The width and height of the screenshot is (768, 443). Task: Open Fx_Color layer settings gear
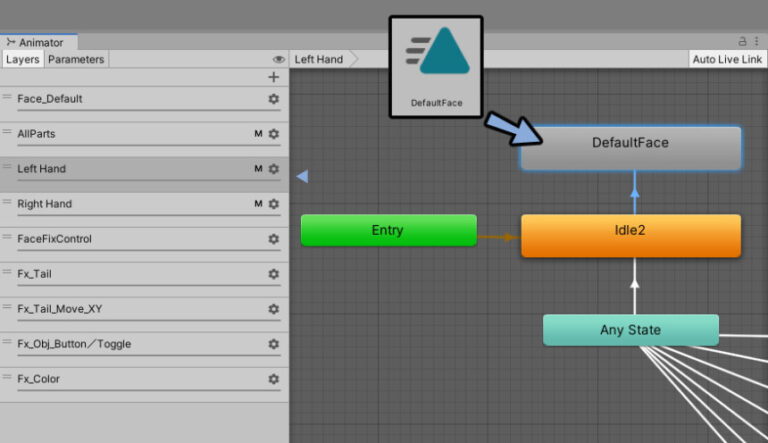click(273, 379)
